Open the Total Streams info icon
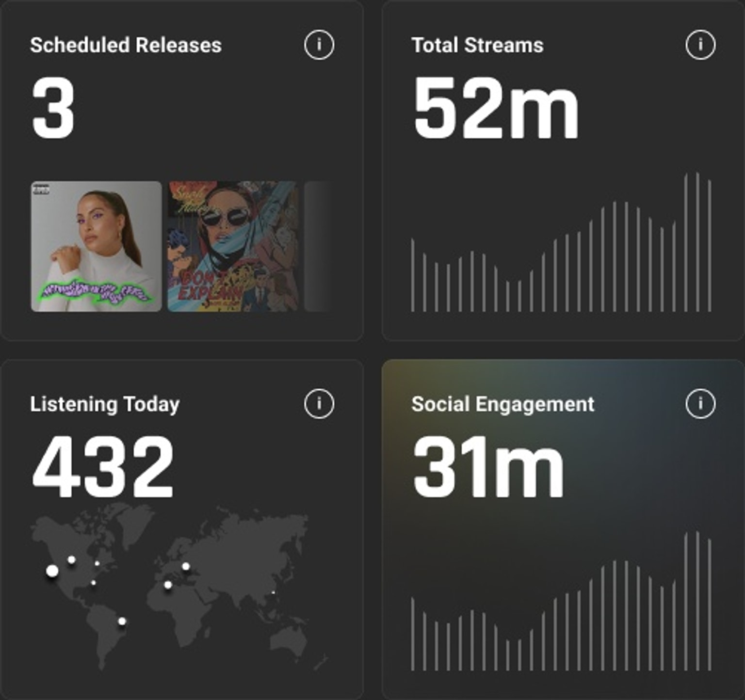Image resolution: width=745 pixels, height=700 pixels. coord(700,45)
